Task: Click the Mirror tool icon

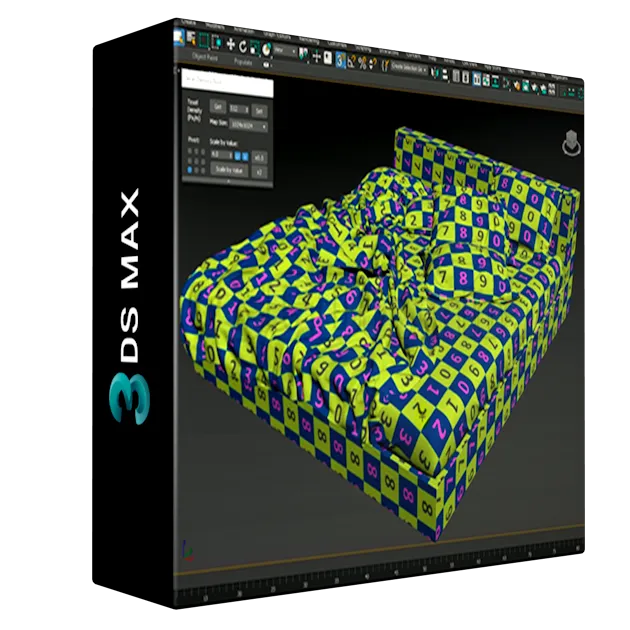Action: coord(434,73)
